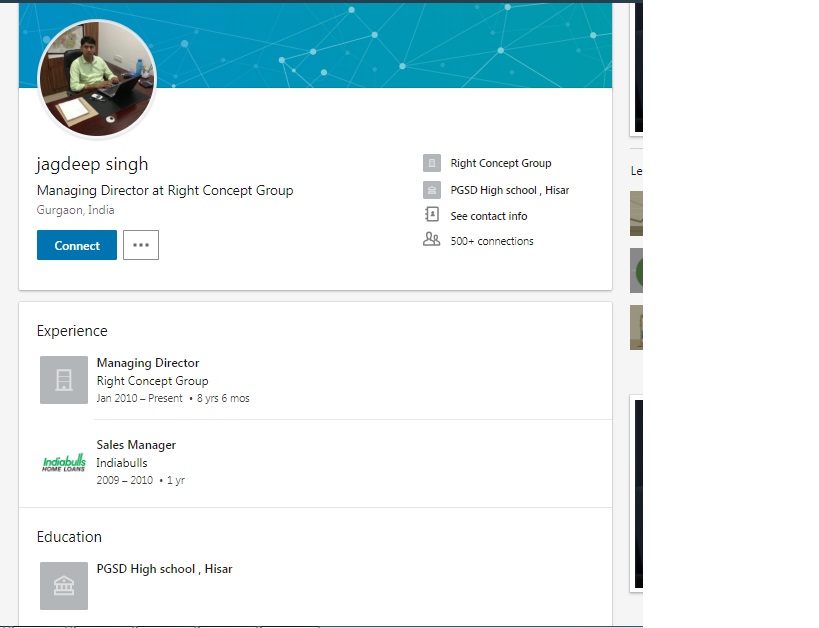This screenshot has width=819, height=628.
Task: Click the Experience section heading
Action: pos(72,331)
